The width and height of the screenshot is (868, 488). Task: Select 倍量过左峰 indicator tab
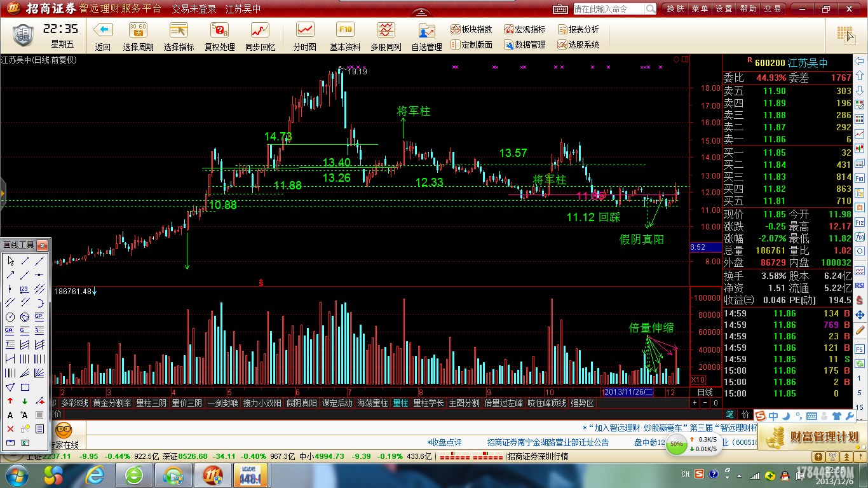point(503,403)
